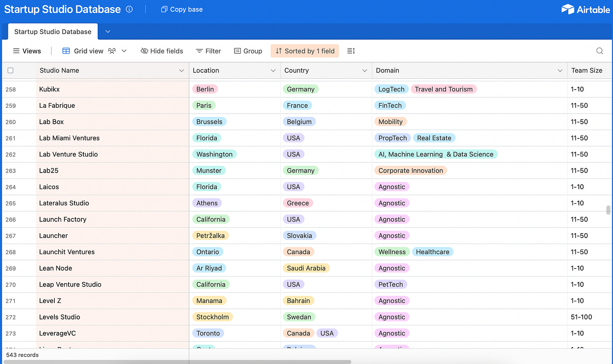
Task: Click the Berlin location tag
Action: (x=205, y=89)
